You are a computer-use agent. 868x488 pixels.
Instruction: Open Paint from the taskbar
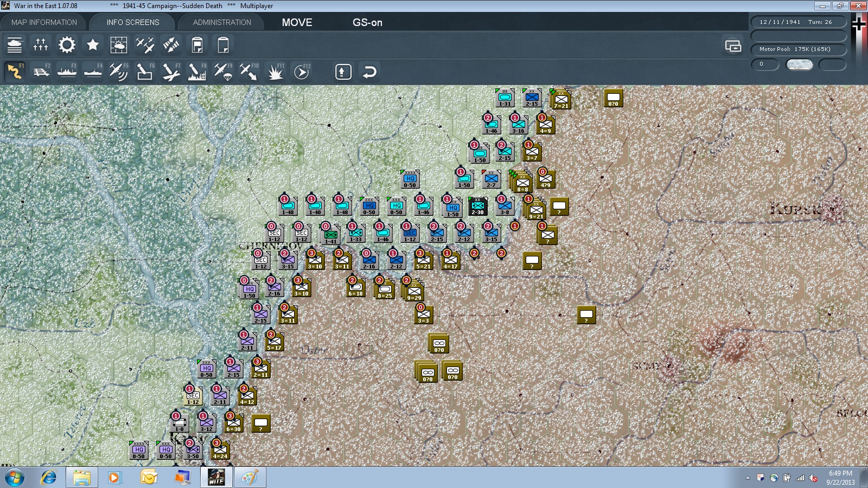coord(250,478)
